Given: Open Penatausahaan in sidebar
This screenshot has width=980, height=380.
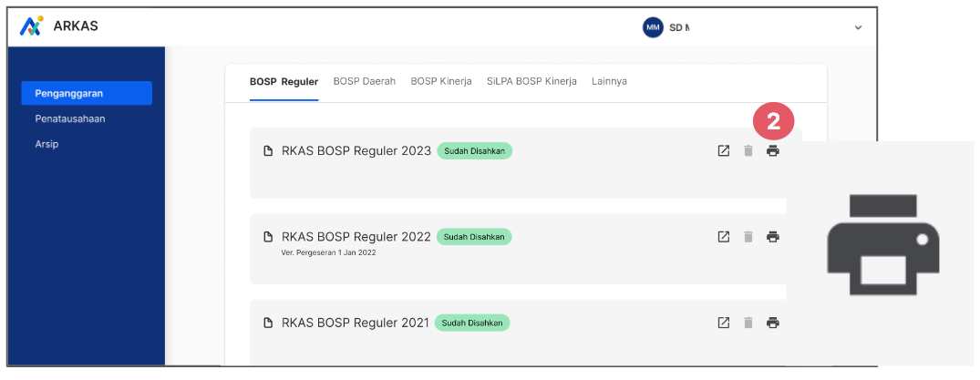Looking at the screenshot, I should (70, 118).
